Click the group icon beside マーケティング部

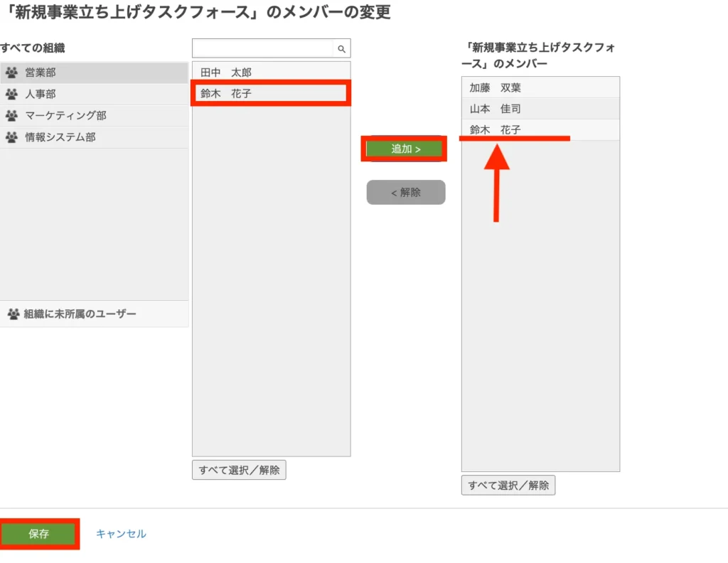11,115
